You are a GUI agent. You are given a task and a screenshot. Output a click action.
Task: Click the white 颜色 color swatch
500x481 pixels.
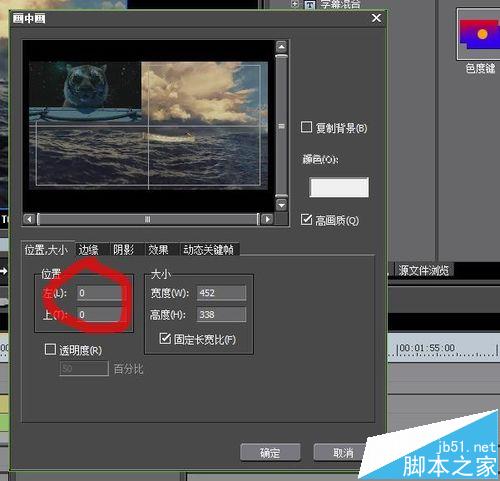click(x=339, y=187)
